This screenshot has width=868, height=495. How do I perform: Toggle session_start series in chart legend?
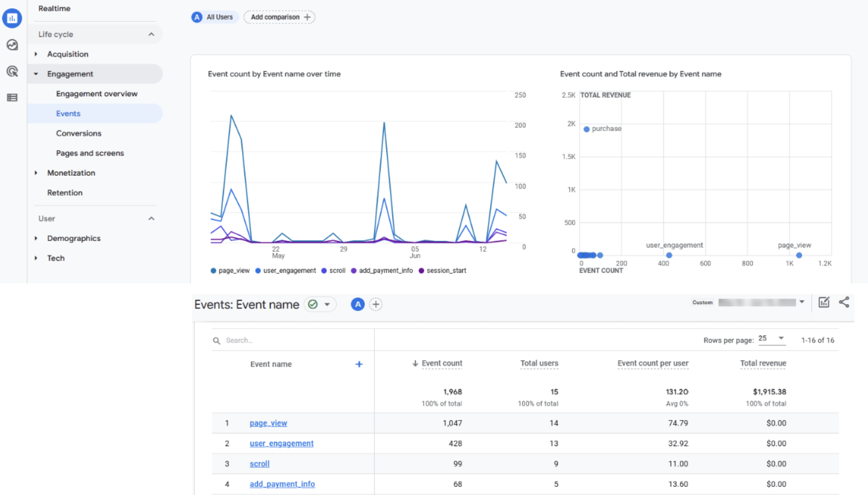point(442,271)
